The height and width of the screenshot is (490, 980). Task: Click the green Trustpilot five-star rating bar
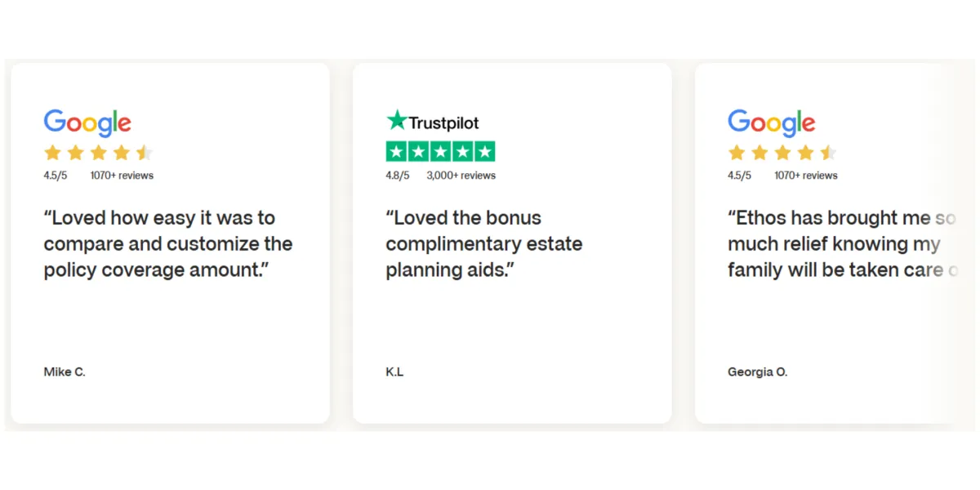click(x=440, y=151)
